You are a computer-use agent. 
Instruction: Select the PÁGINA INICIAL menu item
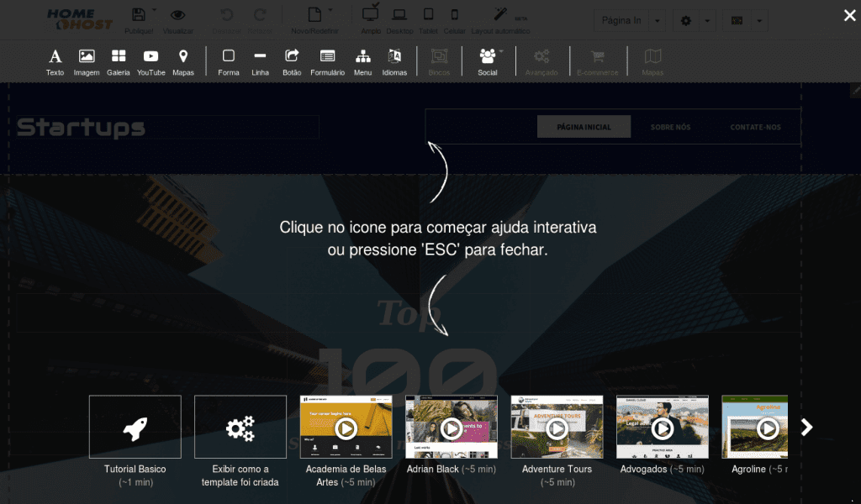[584, 127]
